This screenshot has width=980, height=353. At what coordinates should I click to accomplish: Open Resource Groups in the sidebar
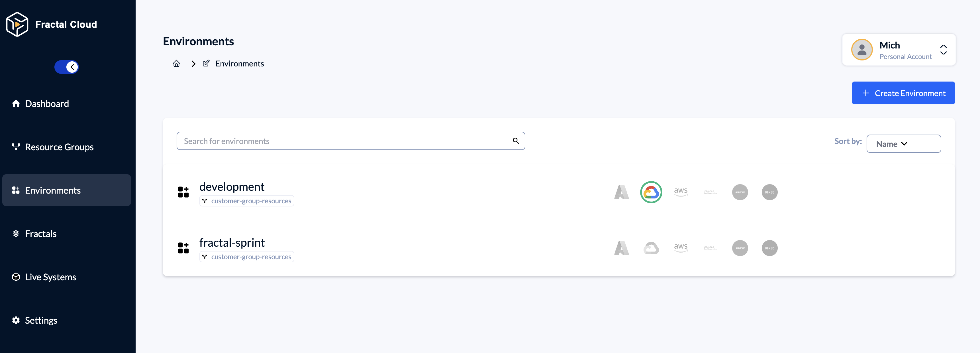click(59, 147)
